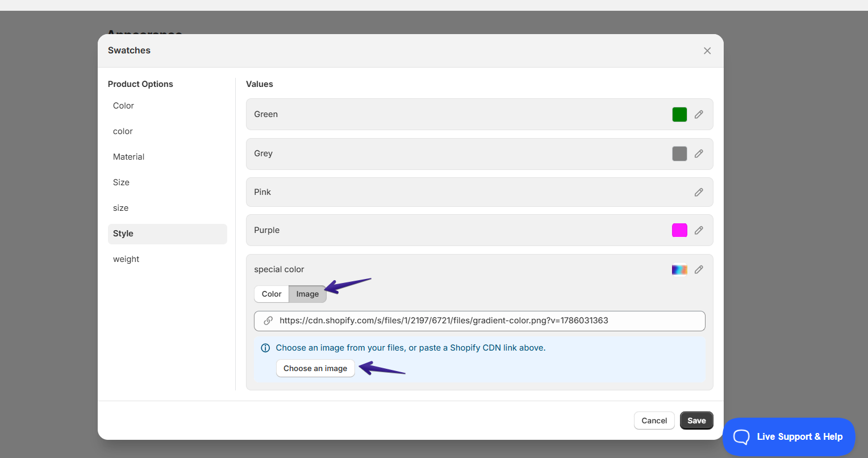
Task: Click the Values heading
Action: [x=260, y=84]
